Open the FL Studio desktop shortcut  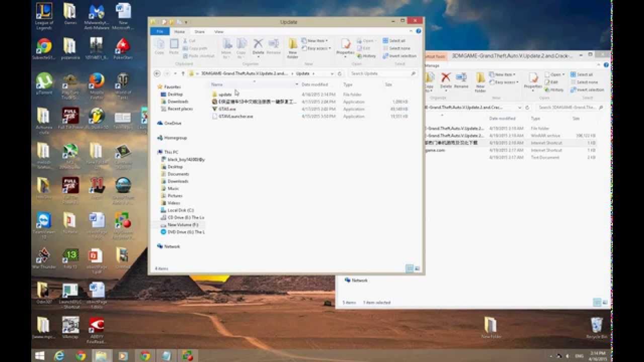[x=97, y=120]
